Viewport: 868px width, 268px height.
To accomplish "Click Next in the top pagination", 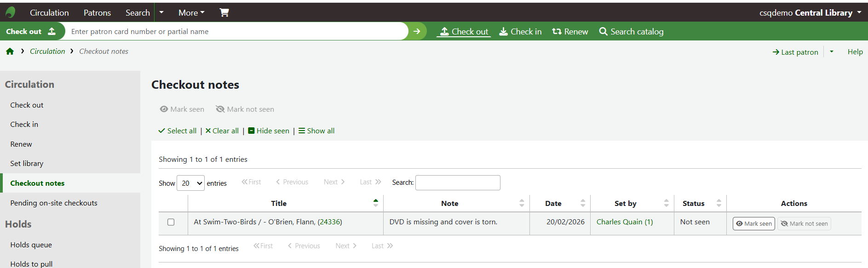I will [x=334, y=182].
